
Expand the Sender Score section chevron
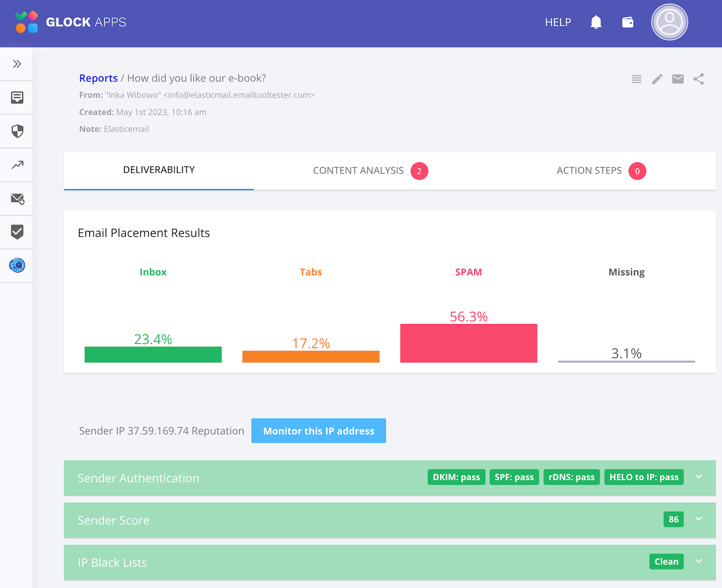698,519
